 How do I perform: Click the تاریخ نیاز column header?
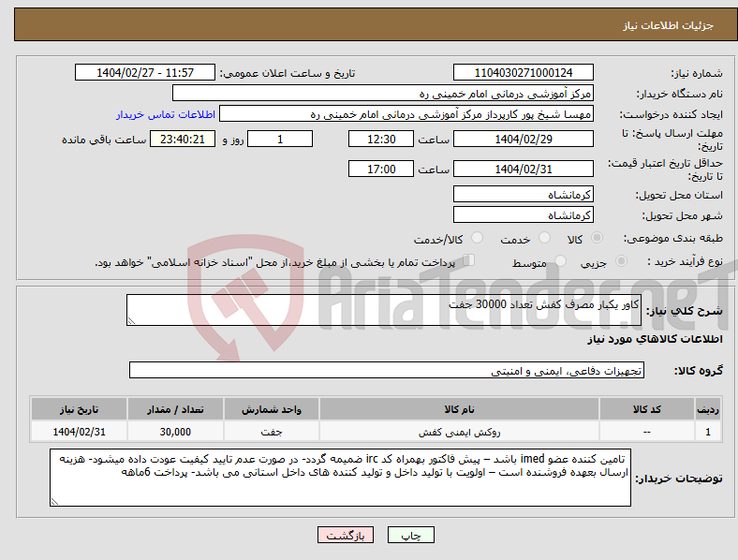point(79,409)
